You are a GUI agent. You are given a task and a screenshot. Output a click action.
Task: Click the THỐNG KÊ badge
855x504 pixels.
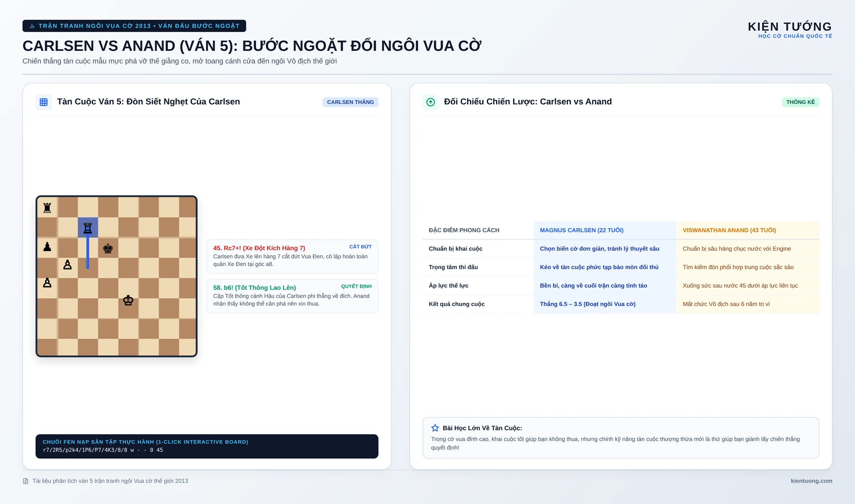(801, 102)
